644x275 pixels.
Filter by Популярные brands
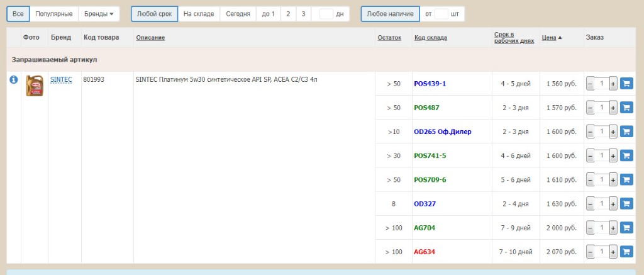click(54, 14)
